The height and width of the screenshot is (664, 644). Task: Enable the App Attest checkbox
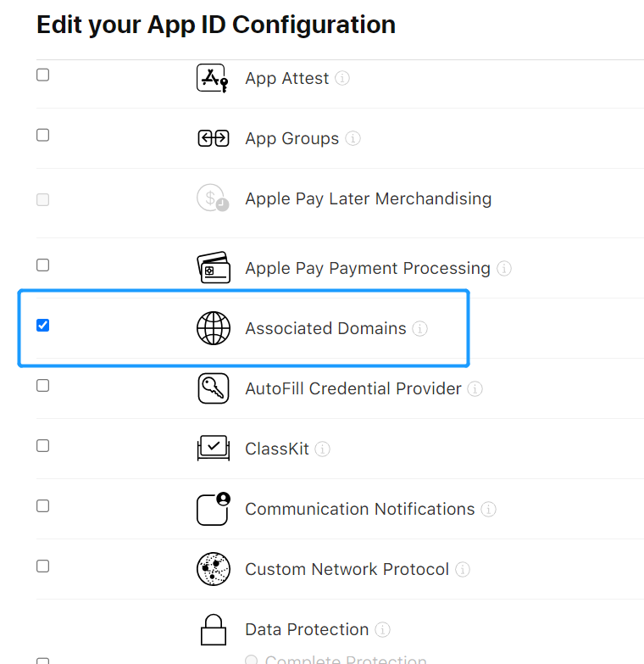[42, 75]
